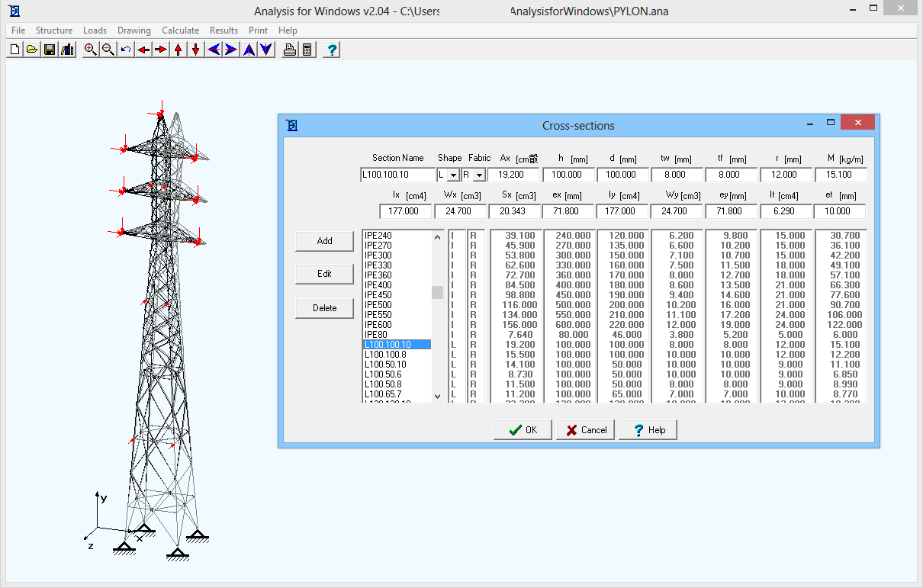Click the printer icon in the toolbar

click(290, 50)
